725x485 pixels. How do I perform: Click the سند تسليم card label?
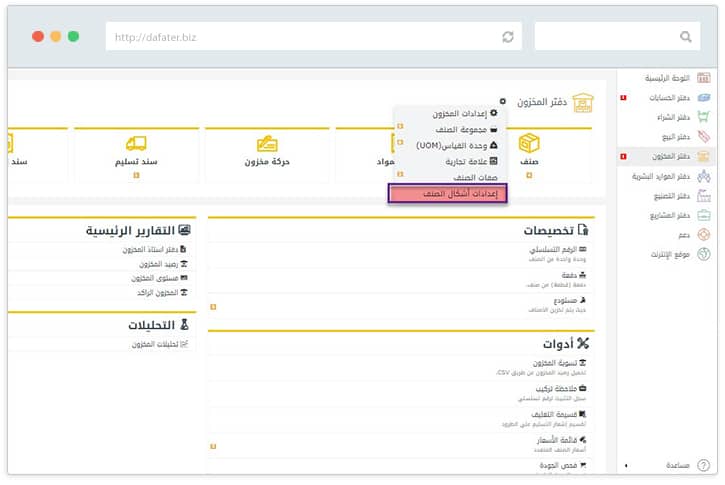click(x=136, y=162)
